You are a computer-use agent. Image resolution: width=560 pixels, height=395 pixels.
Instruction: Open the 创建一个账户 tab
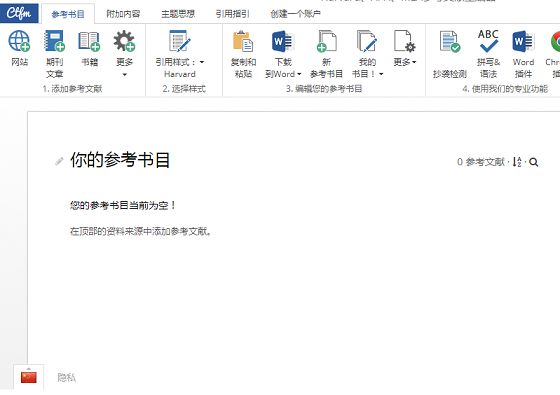[x=295, y=14]
